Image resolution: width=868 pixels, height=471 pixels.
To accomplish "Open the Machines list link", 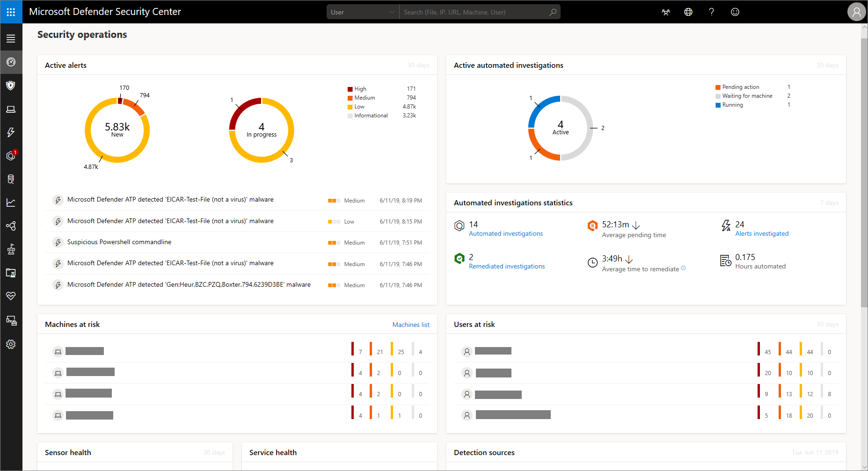I will pos(410,325).
